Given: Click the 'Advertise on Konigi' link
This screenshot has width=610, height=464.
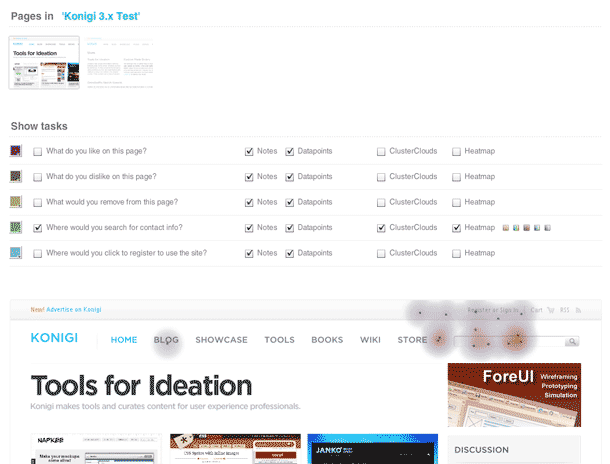Looking at the screenshot, I should 74,310.
